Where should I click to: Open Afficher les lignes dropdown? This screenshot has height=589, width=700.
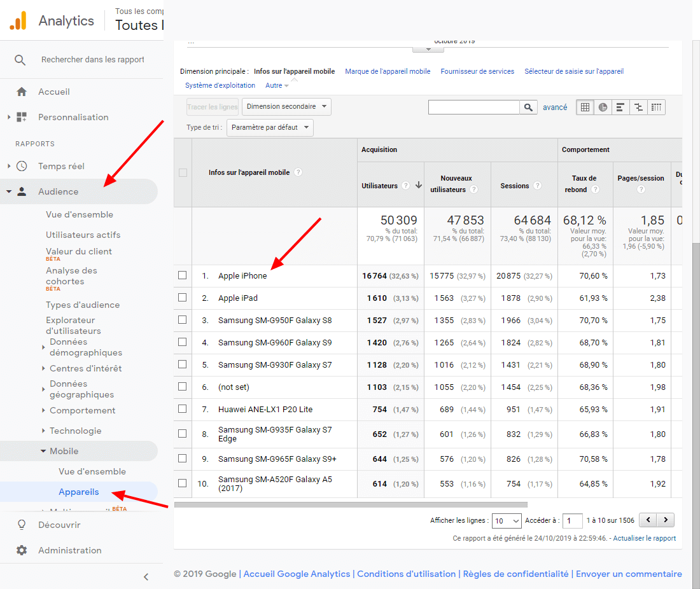(x=507, y=521)
